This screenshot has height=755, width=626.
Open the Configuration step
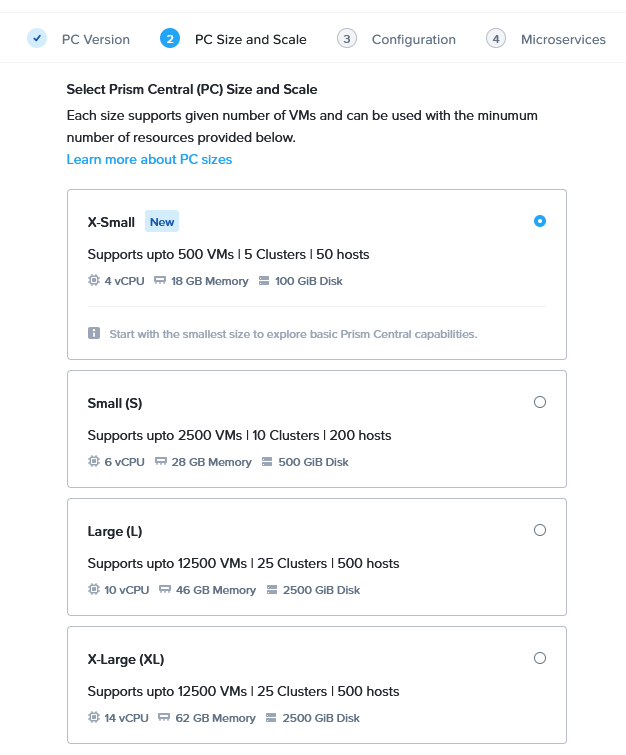(413, 40)
